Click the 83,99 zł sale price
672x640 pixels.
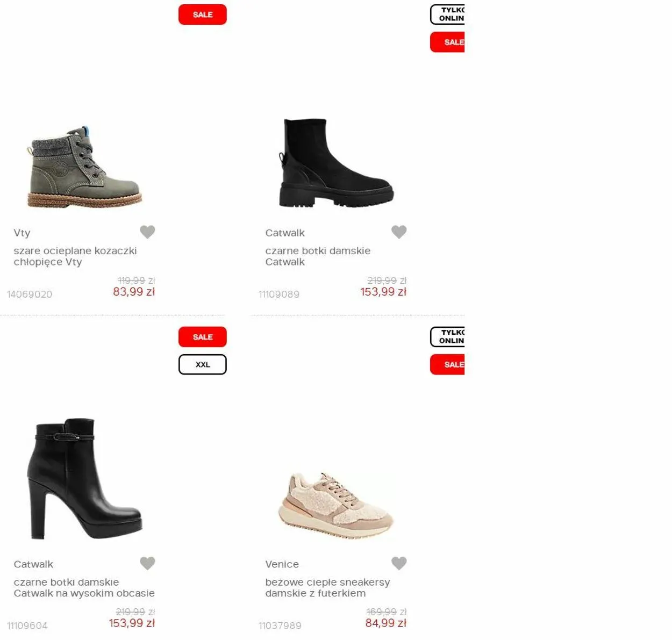(134, 292)
